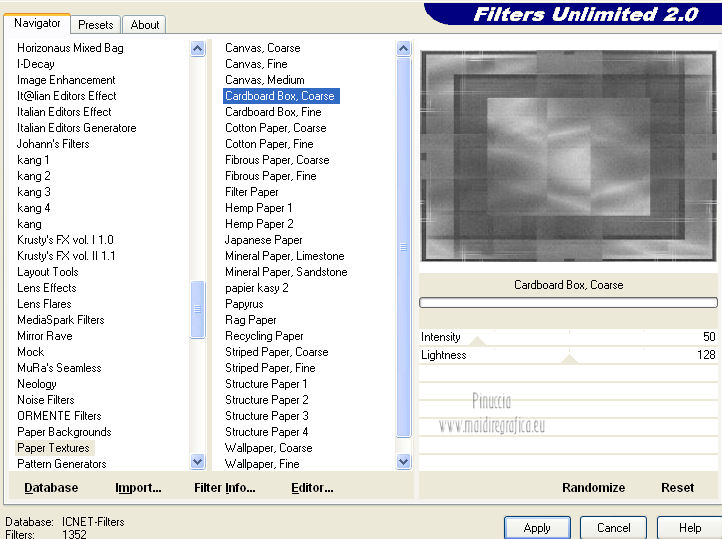Select MediaSpark Filters category
This screenshot has height=539, width=722.
[60, 320]
